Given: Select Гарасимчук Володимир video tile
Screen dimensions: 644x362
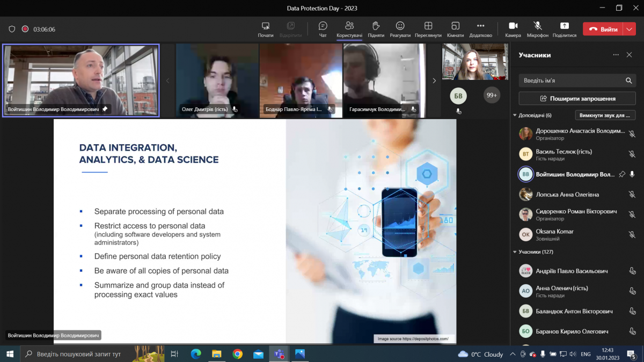Looking at the screenshot, I should point(385,80).
